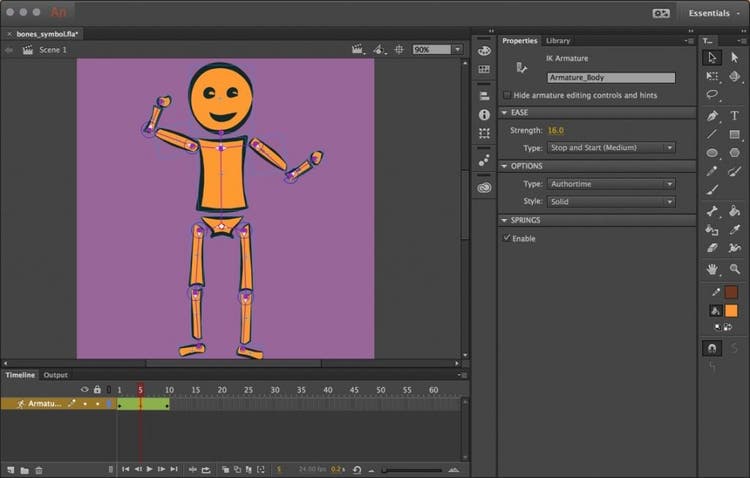Choose the Subselection tool
750x478 pixels.
coord(734,58)
